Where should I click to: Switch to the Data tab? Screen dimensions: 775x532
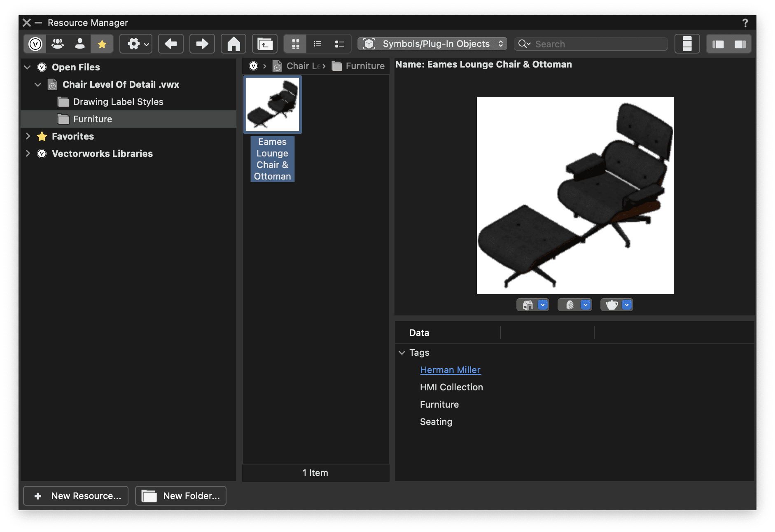tap(419, 332)
